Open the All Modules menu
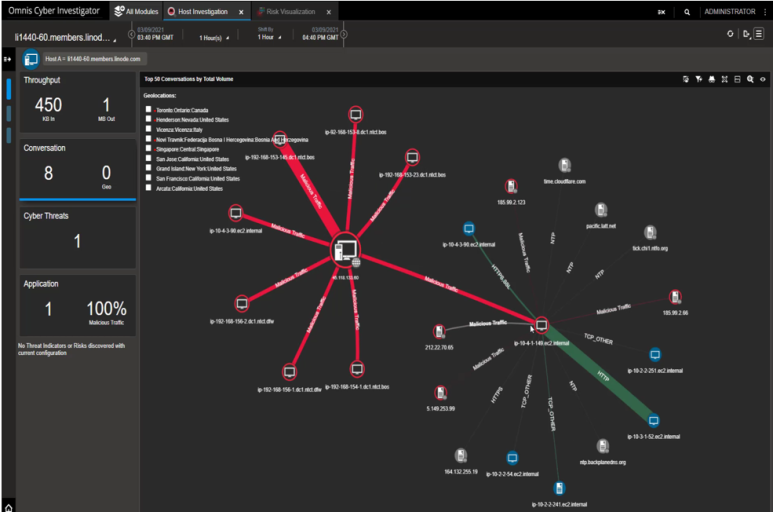 tap(136, 11)
